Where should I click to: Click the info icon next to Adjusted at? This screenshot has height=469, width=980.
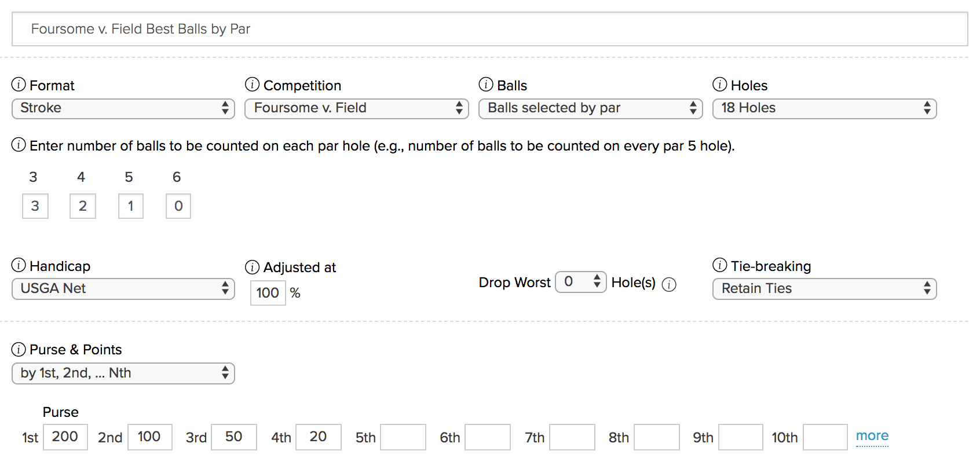pyautogui.click(x=253, y=267)
